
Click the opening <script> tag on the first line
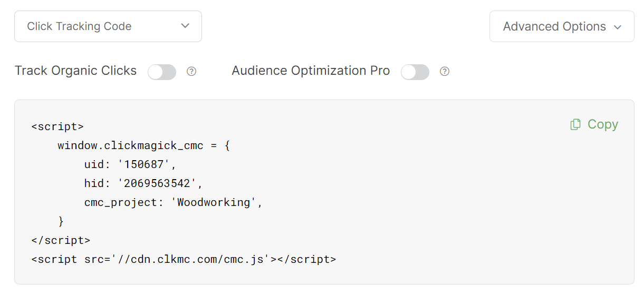(x=57, y=126)
